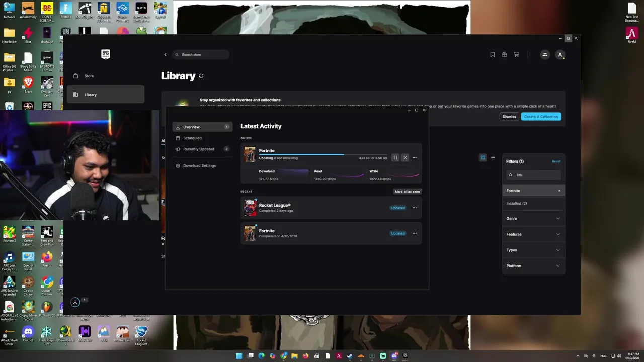
Task: Click the Epic Games logo
Action: 106,54
